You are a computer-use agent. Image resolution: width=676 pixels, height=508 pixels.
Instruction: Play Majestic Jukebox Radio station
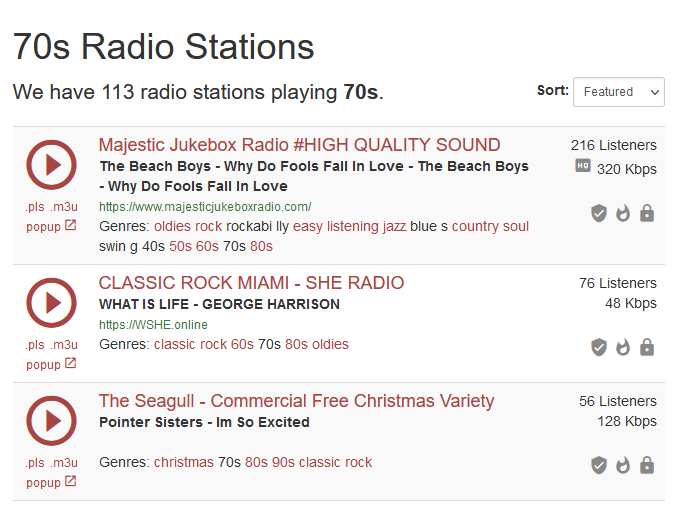pos(52,166)
